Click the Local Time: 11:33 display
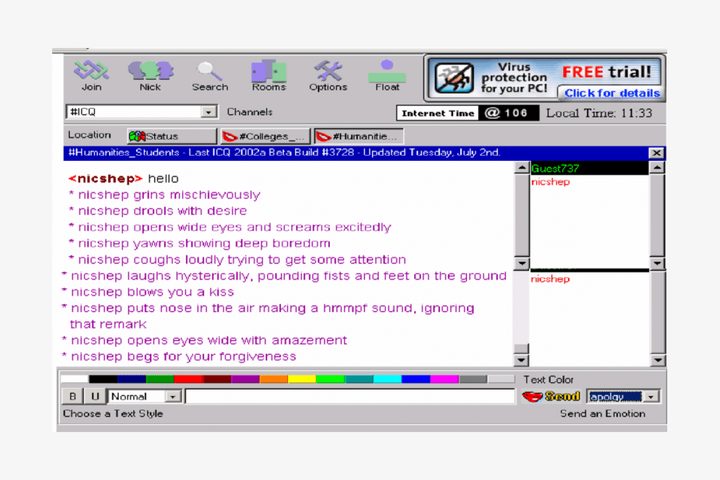Viewport: 720px width, 480px height. point(599,113)
